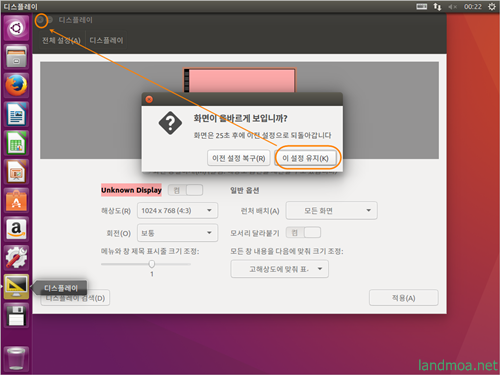The height and width of the screenshot is (375, 500).
Task: Open keyboard input indicator in top panel
Action: [x=421, y=7]
